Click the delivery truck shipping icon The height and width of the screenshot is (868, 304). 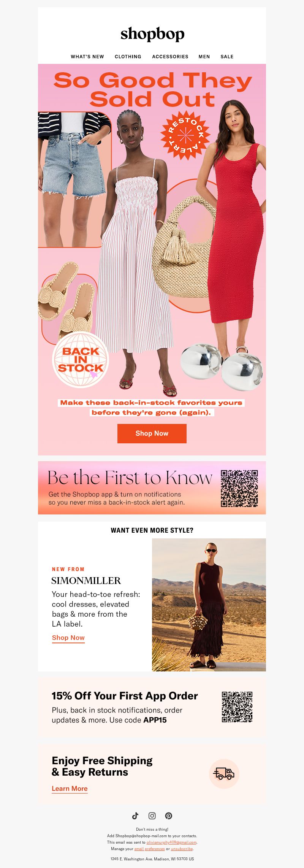[224, 774]
